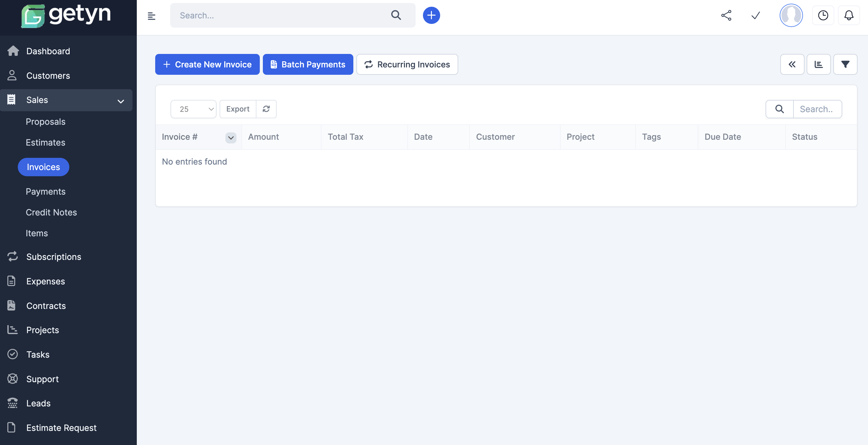
Task: Click the share icon in the top bar
Action: click(x=726, y=15)
